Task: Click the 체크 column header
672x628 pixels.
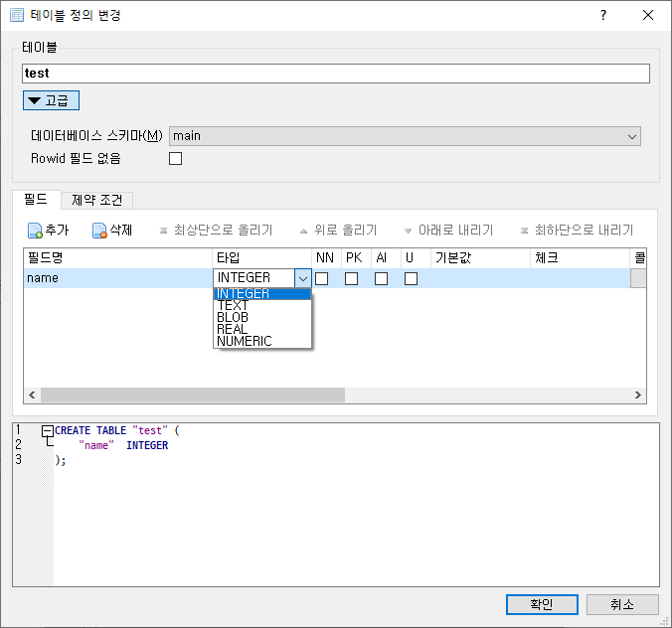Action: click(x=581, y=258)
